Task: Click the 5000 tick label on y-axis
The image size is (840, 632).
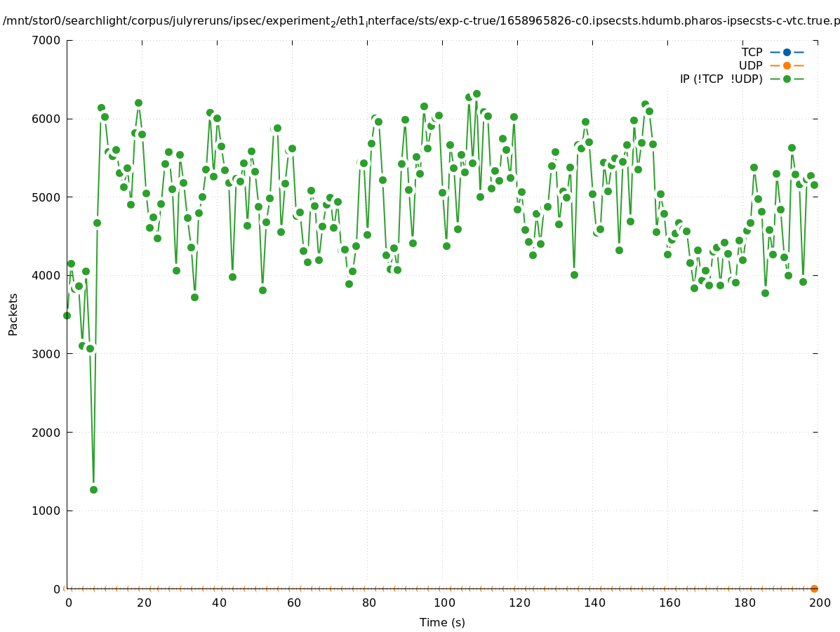Action: click(x=48, y=197)
